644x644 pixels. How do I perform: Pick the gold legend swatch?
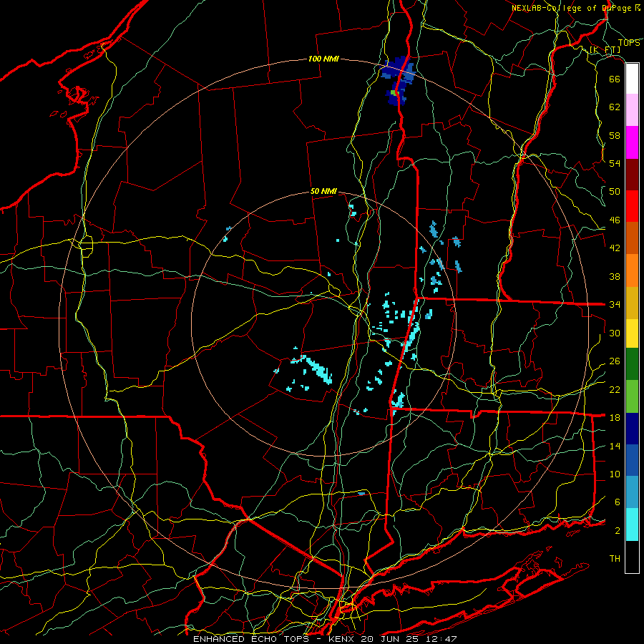pos(632,303)
